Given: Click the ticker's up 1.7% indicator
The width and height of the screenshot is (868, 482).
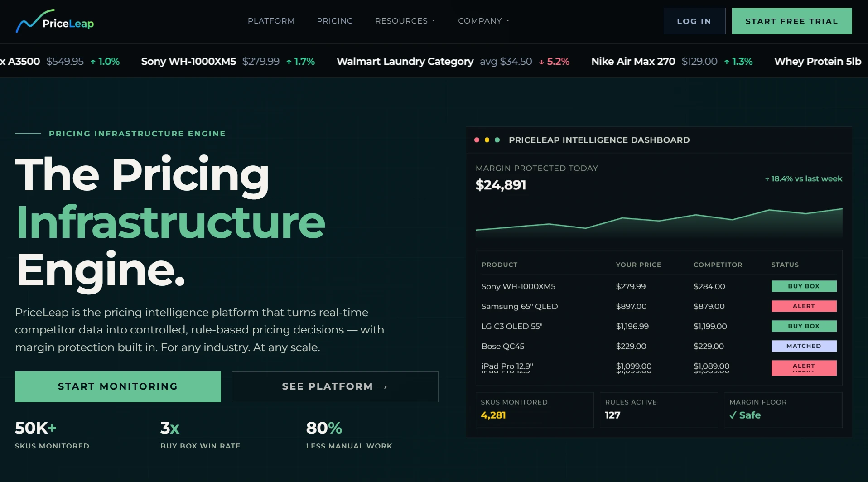Looking at the screenshot, I should [x=300, y=61].
